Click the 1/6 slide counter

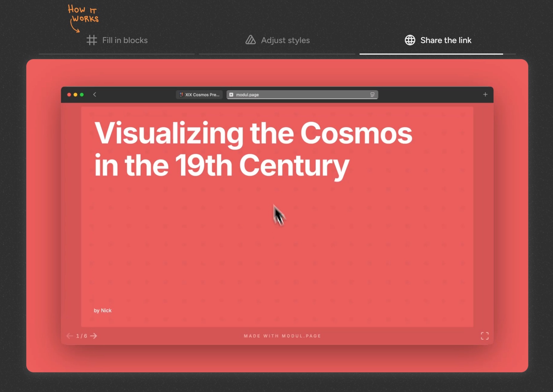tap(81, 336)
